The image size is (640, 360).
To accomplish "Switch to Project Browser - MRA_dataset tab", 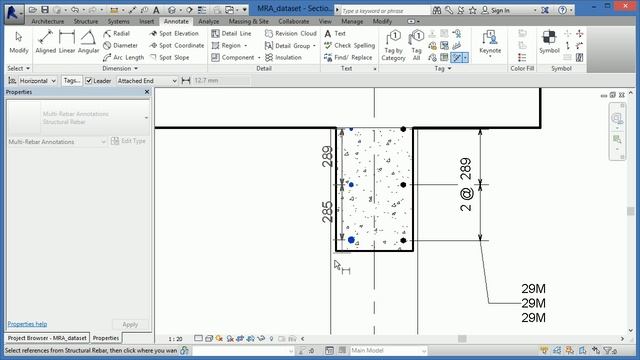I will [47, 338].
